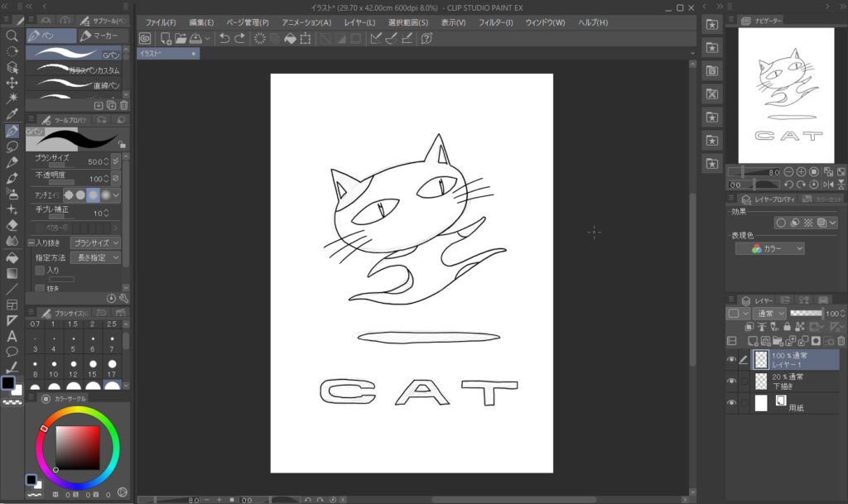Open the フィルター(I) menu

495,22
